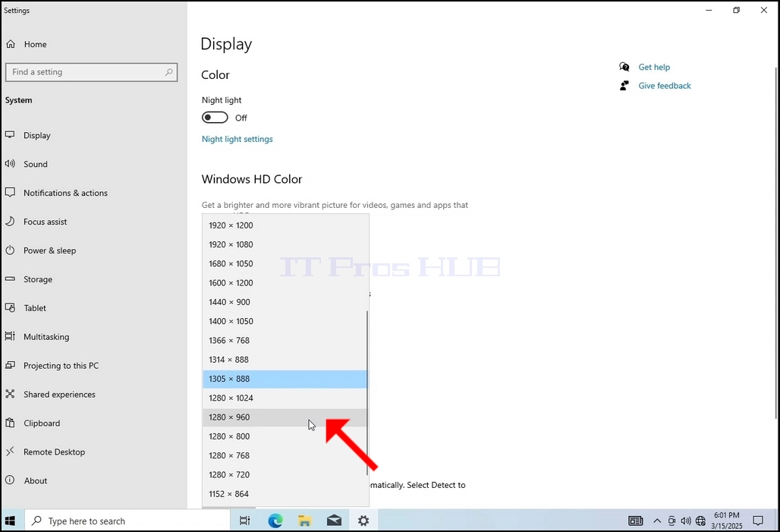Viewport: 780px width, 532px height.
Task: Click the Meet Now camera icon in tray
Action: coord(671,521)
